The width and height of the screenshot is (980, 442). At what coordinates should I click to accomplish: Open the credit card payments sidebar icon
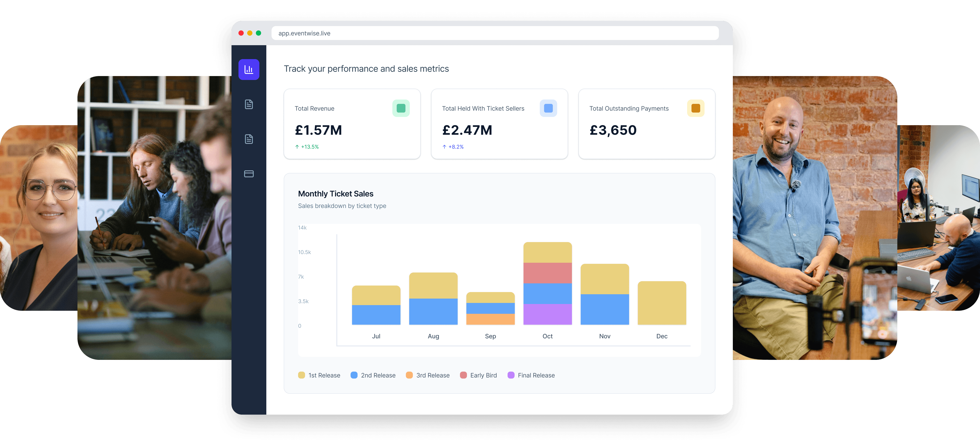pos(249,174)
